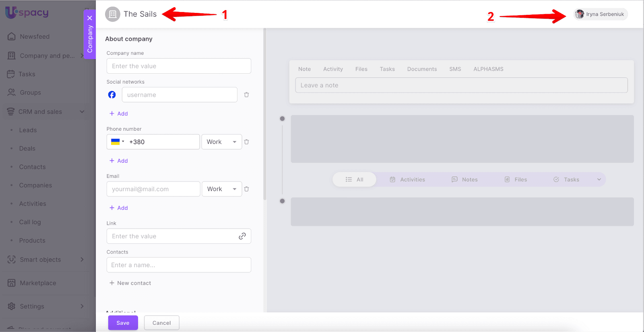Delete the phone number row
The image size is (644, 332).
pos(246,142)
